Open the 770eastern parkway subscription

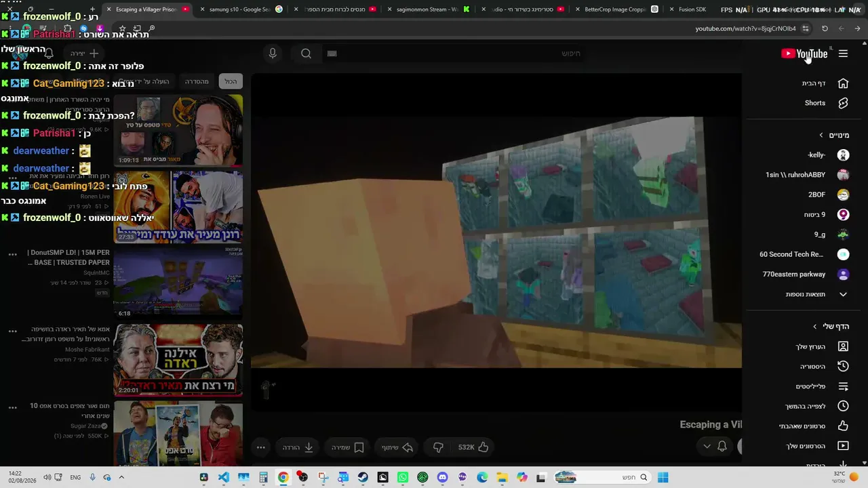click(x=805, y=274)
